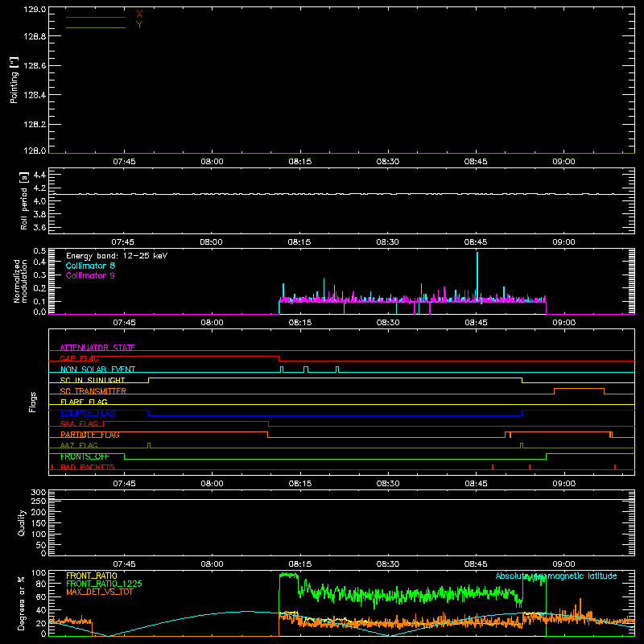Click the 08:30 tick label under Roll period plot
644x644 pixels.
(x=387, y=242)
